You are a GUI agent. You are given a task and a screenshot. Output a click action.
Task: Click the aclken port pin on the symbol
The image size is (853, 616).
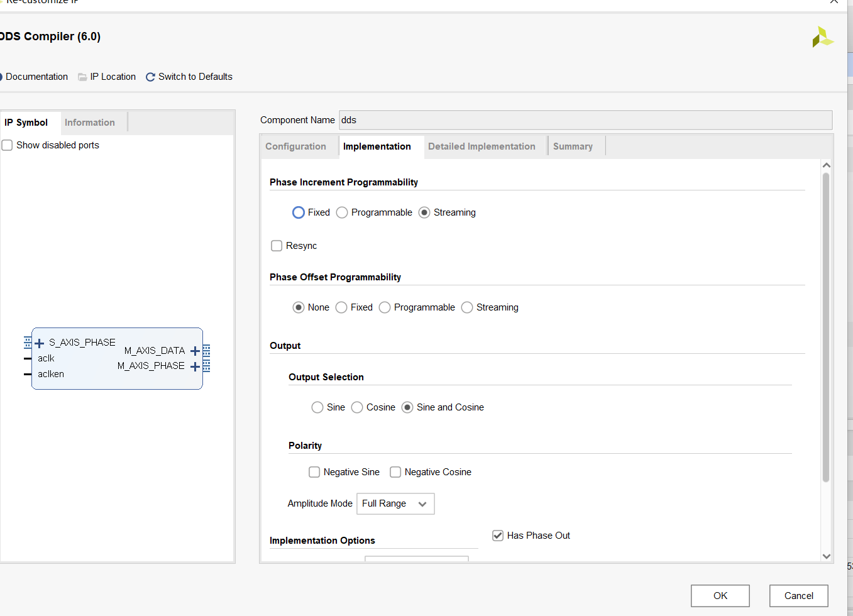tap(28, 374)
